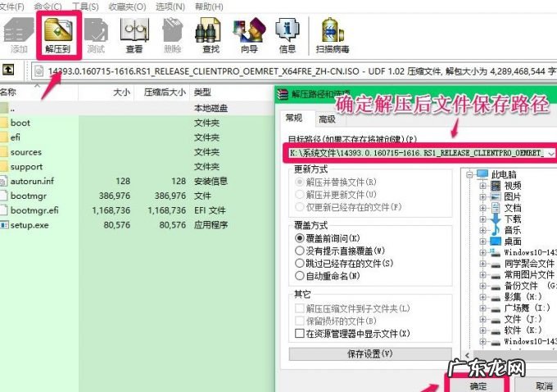
Task: Toggle 解压压缩文件到子文件夹(L) checkbox
Action: click(x=300, y=309)
